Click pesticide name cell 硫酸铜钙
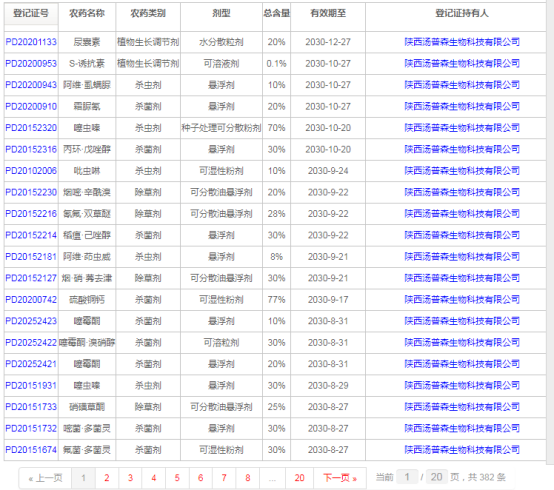 pyautogui.click(x=87, y=300)
